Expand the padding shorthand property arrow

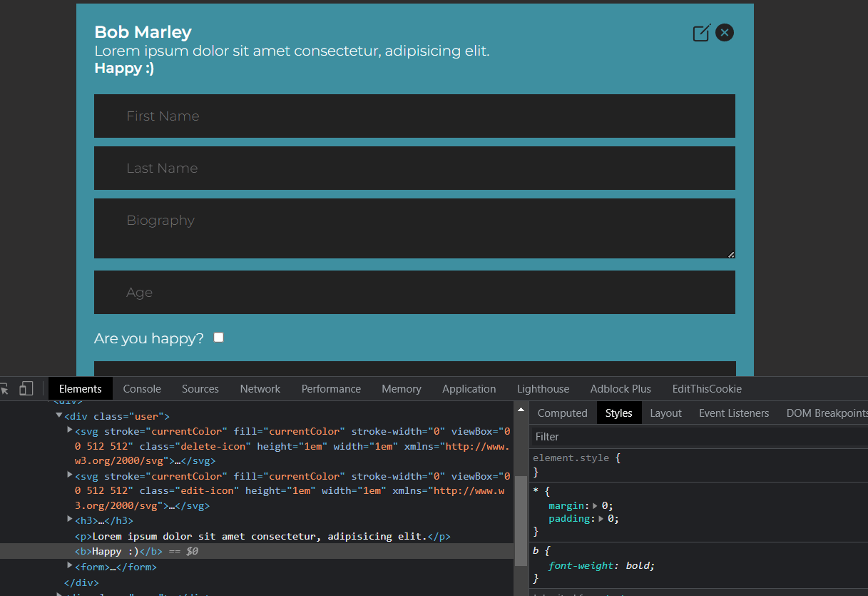pyautogui.click(x=602, y=519)
